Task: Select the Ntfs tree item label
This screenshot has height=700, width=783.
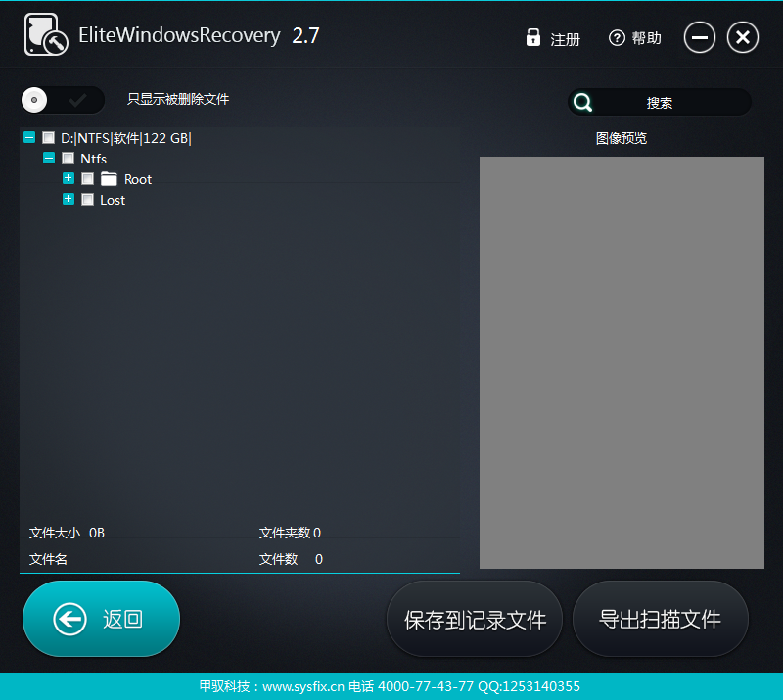Action: (93, 159)
